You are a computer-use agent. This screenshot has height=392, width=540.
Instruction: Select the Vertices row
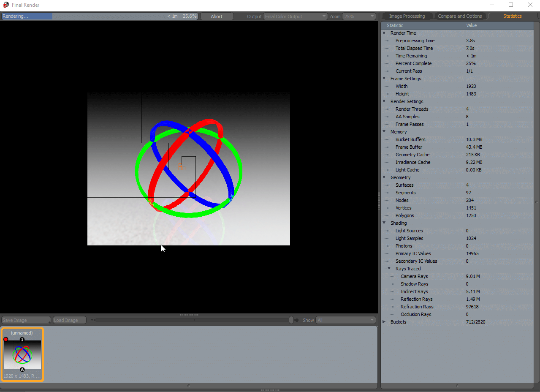coord(458,208)
